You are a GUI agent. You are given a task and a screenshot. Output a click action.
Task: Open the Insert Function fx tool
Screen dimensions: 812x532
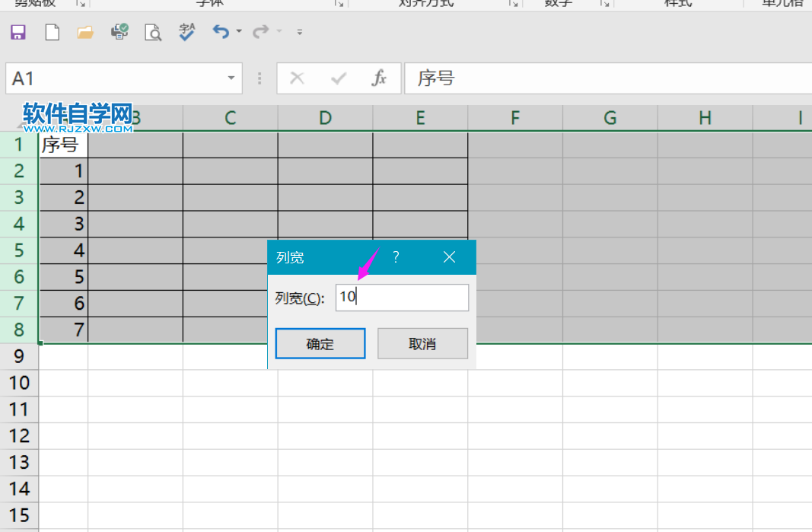pyautogui.click(x=379, y=78)
